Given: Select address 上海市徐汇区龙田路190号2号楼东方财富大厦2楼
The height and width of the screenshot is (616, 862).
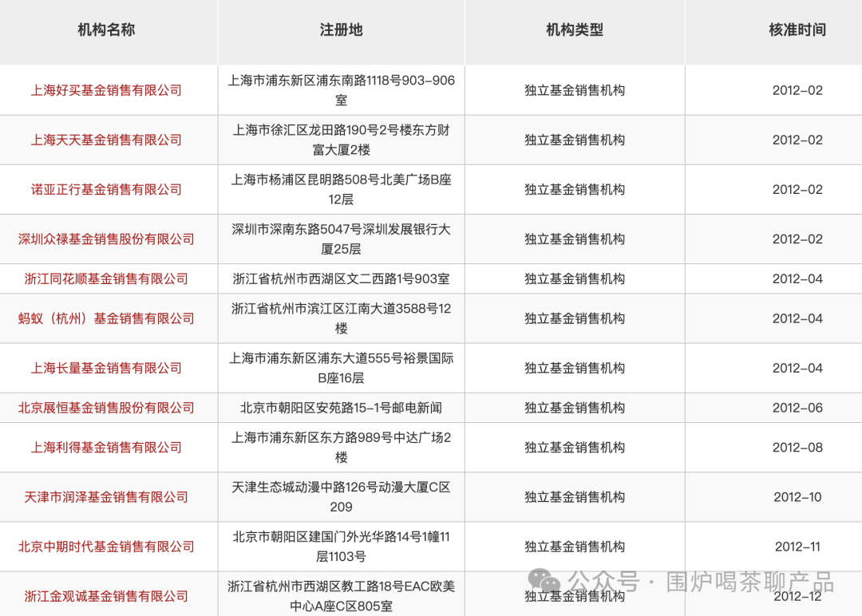Looking at the screenshot, I should (341, 140).
